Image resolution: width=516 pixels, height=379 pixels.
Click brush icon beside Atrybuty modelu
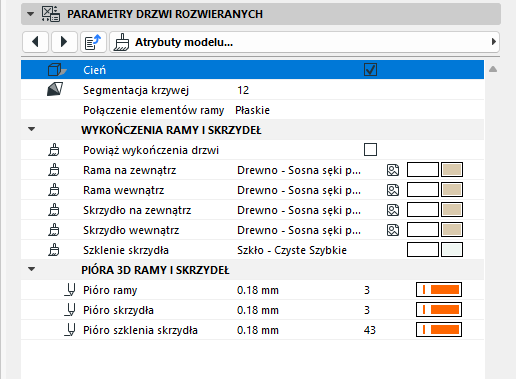121,42
